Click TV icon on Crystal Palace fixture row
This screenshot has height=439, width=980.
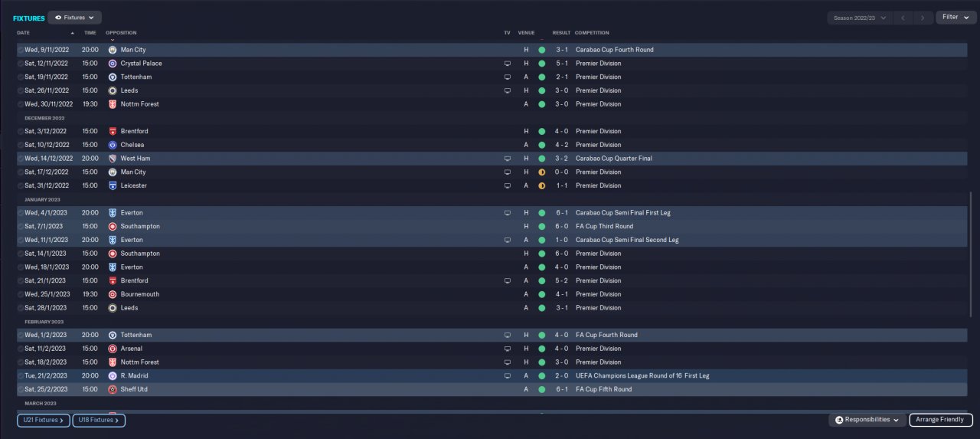(x=507, y=64)
